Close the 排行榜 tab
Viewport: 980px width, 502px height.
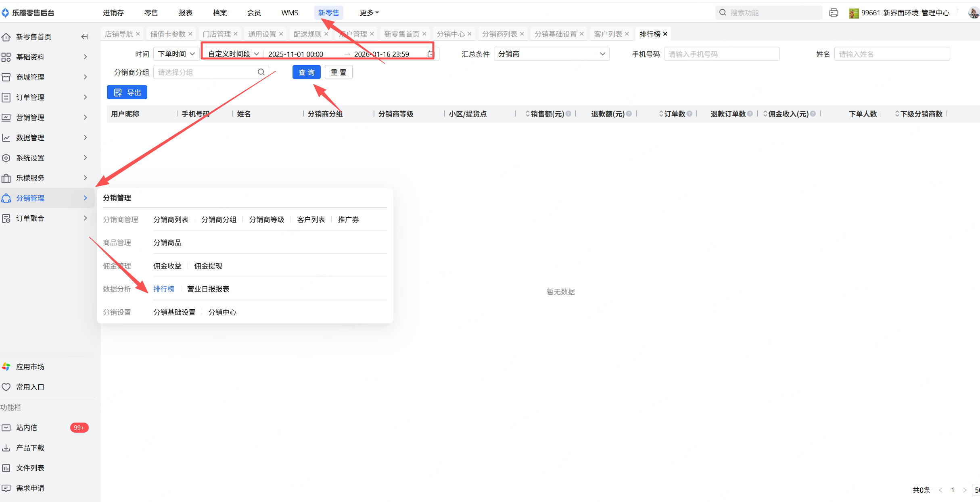[x=665, y=34]
